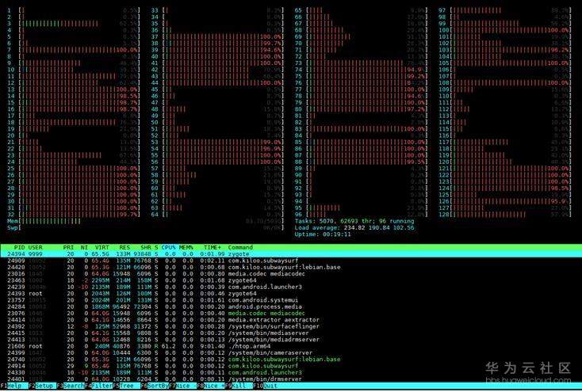This screenshot has width=582, height=392.
Task: Click VIRT value 65.5G of zygote row
Action: tap(100, 254)
